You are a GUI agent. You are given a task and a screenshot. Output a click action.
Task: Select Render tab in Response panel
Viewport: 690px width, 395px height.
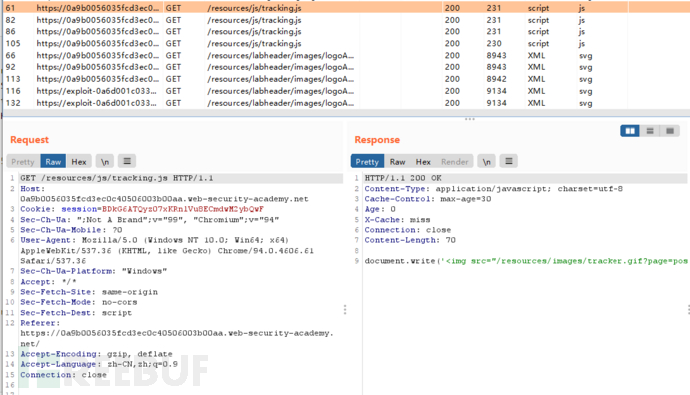(x=455, y=161)
